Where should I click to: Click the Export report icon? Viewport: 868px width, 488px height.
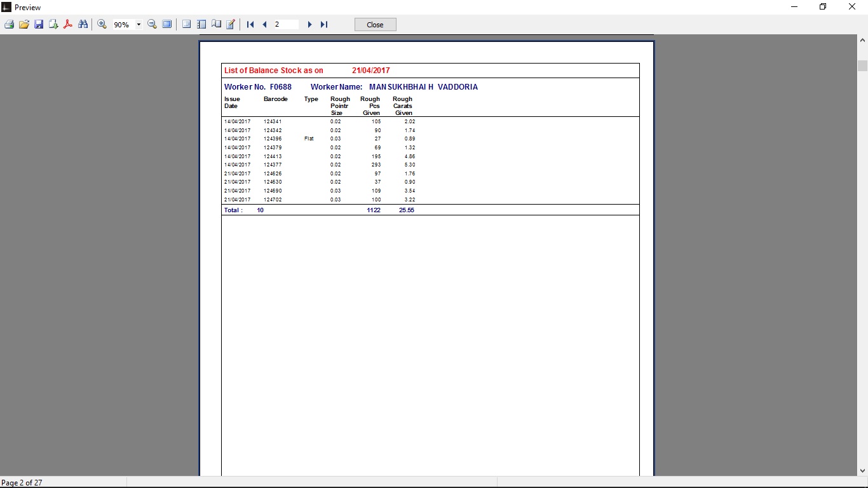point(53,24)
